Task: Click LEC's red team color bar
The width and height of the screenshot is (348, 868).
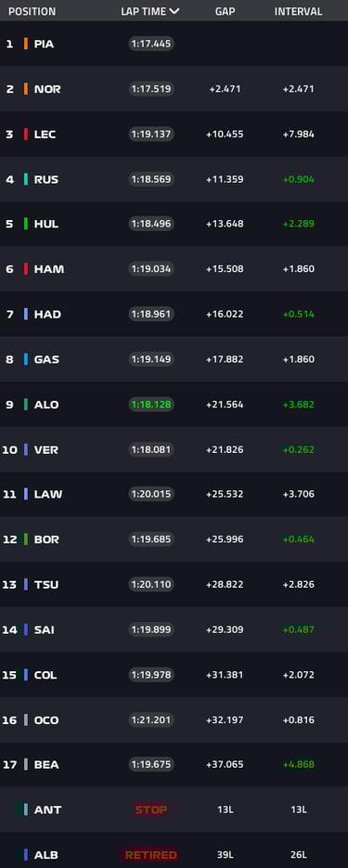Action: point(25,134)
